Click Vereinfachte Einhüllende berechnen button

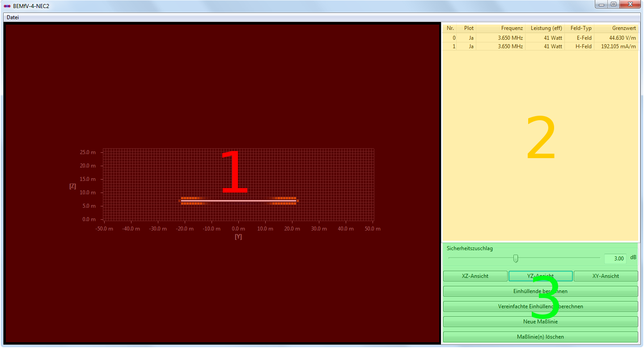pos(540,306)
